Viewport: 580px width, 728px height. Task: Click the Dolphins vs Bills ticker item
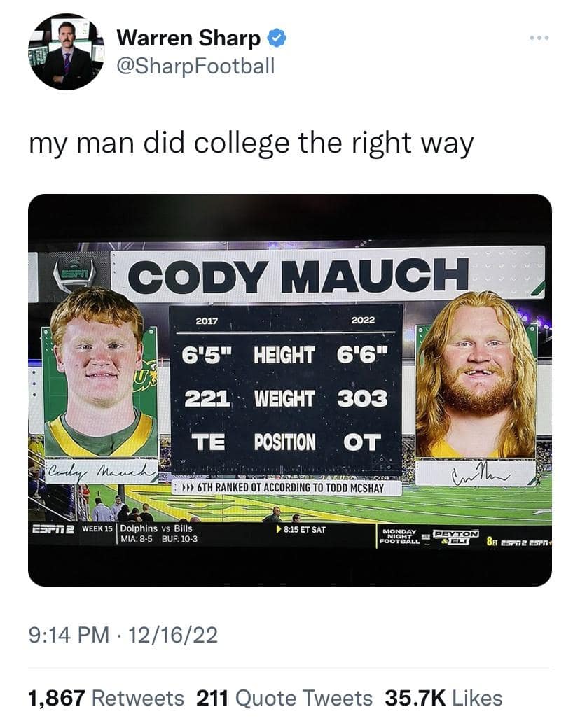tap(159, 534)
